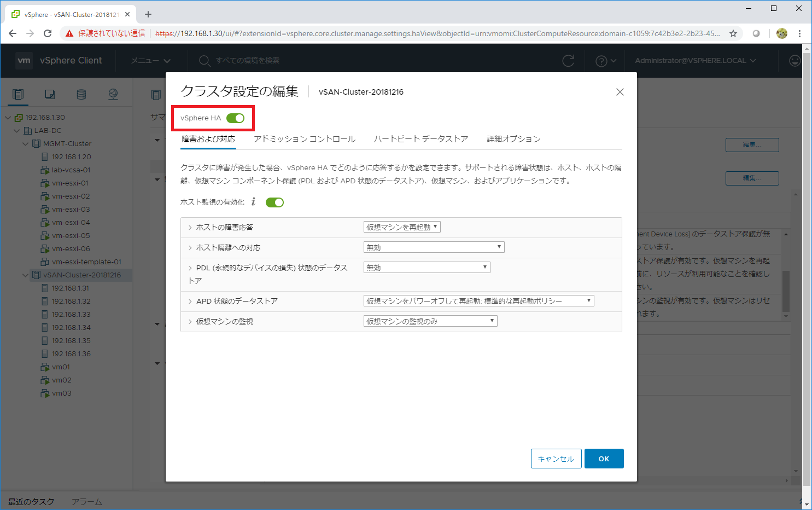Open the host isolation response dropdown
The width and height of the screenshot is (812, 510).
434,247
